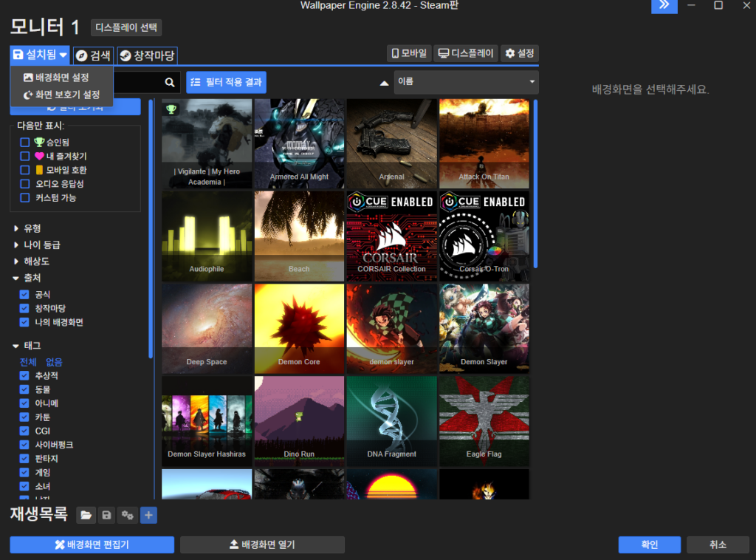Click the search text field
Viewport: 756px width, 560px height.
137,82
